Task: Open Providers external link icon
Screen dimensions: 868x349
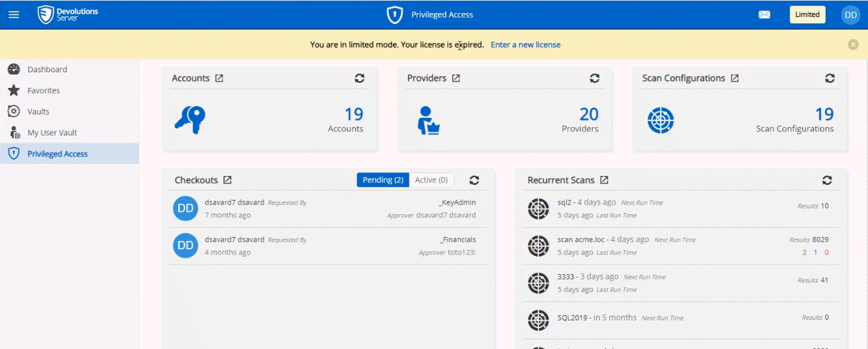Action: [x=456, y=78]
